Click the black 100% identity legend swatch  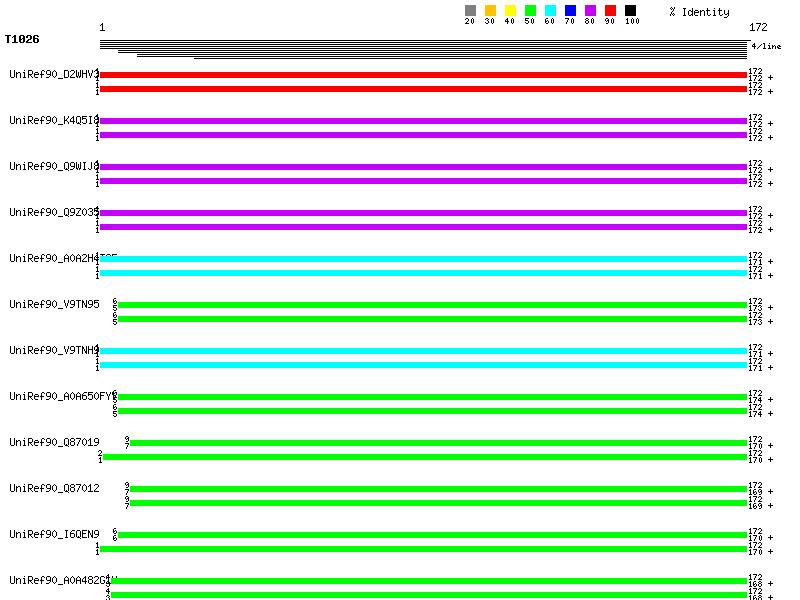point(630,11)
